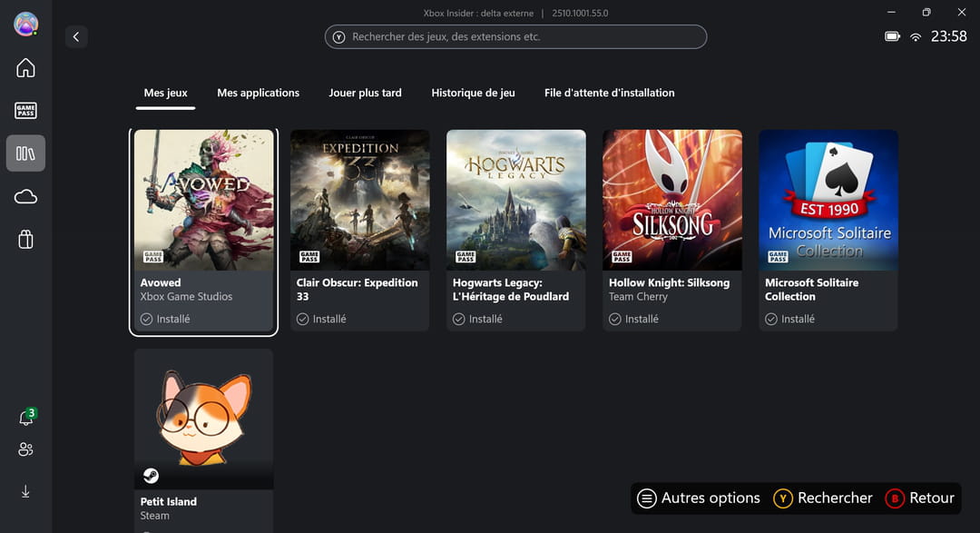Open the Home icon in sidebar
The width and height of the screenshot is (980, 533).
click(x=25, y=68)
